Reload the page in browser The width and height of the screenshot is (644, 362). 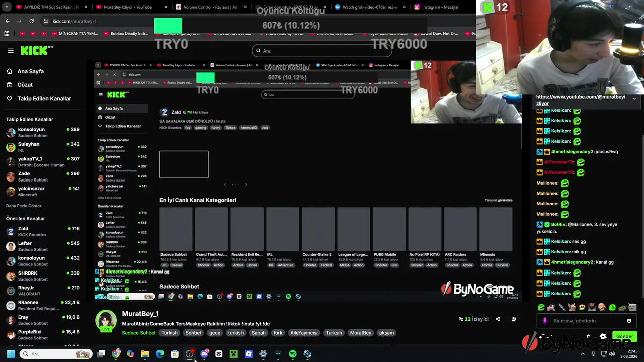tap(31, 21)
